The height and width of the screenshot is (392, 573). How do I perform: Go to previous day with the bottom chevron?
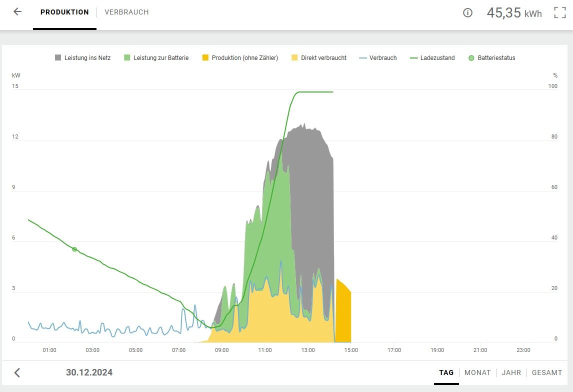click(x=17, y=372)
